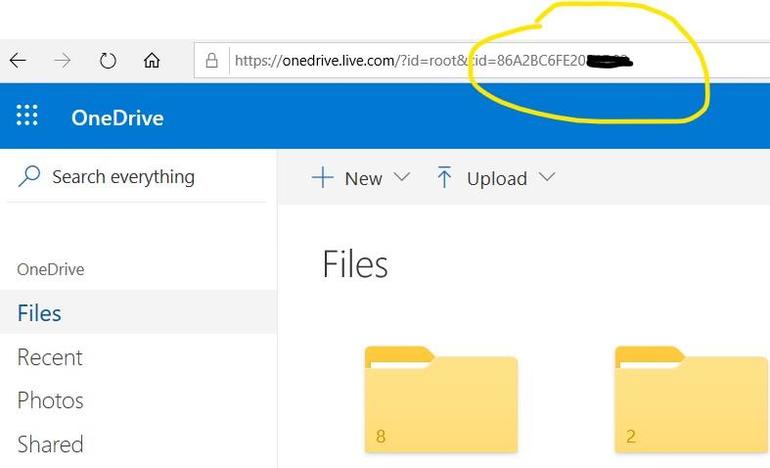The image size is (770, 468).
Task: Expand the New dropdown chevron
Action: pyautogui.click(x=402, y=177)
